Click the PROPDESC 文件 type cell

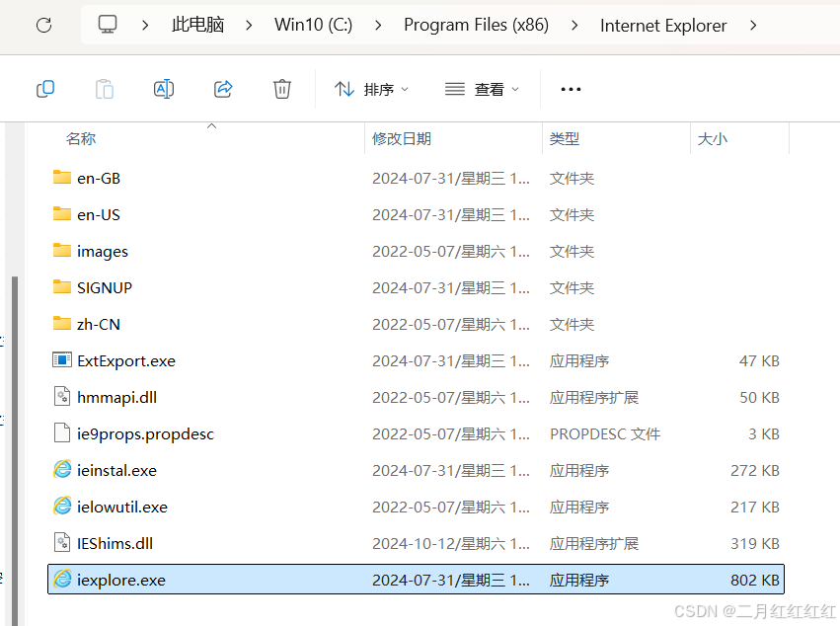605,433
